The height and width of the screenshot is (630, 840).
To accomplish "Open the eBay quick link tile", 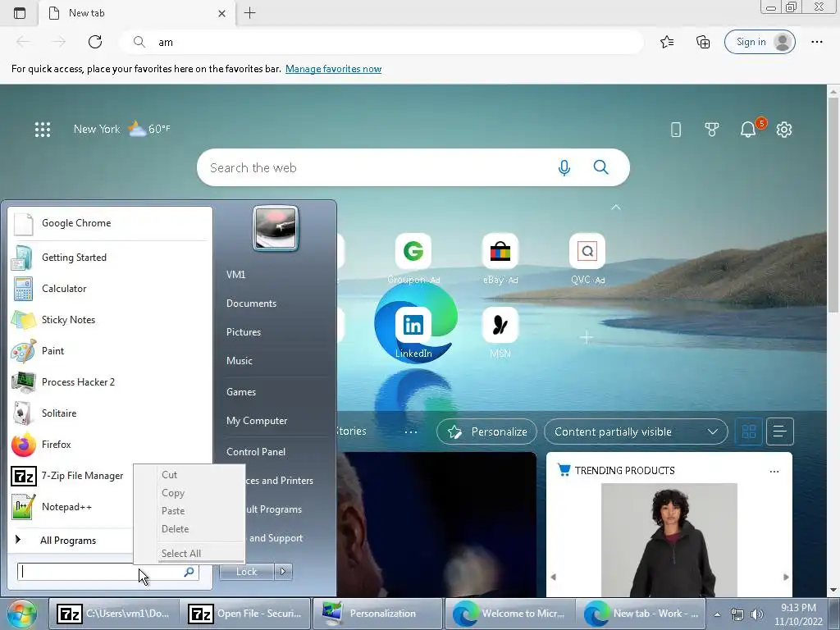I will [500, 251].
